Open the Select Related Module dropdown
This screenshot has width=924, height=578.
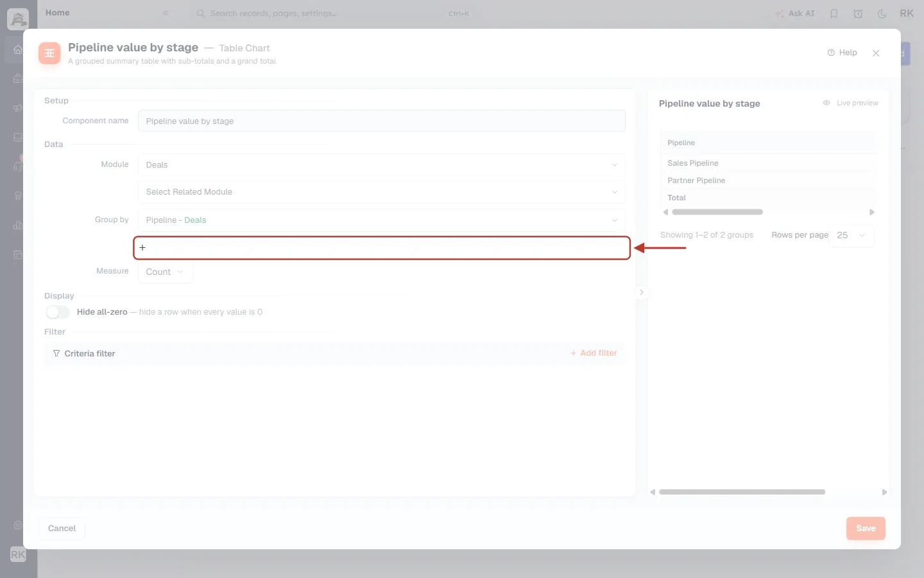(382, 192)
